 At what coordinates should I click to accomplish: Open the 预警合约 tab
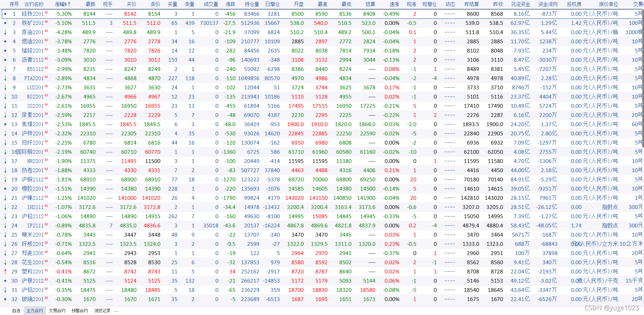[80, 311]
